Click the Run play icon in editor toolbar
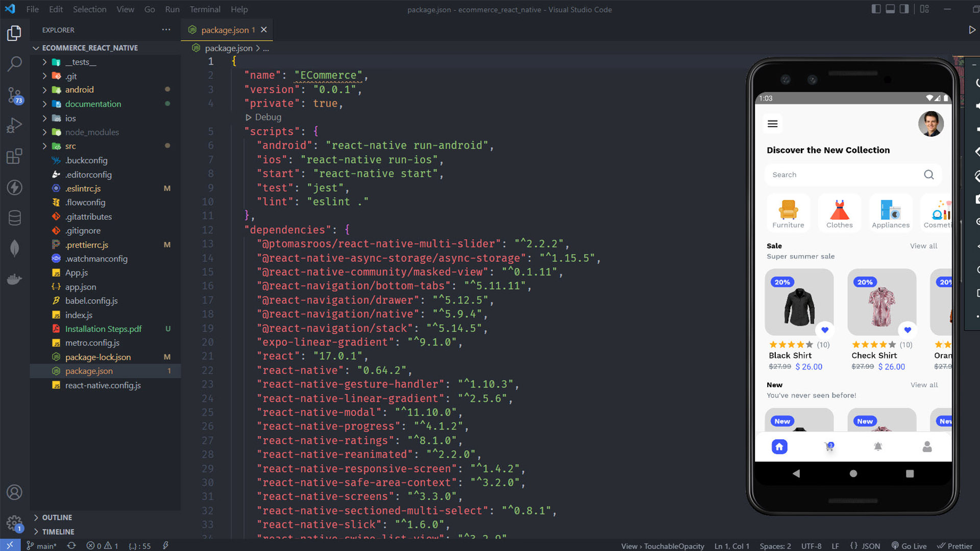The height and width of the screenshot is (551, 980). pos(972,30)
